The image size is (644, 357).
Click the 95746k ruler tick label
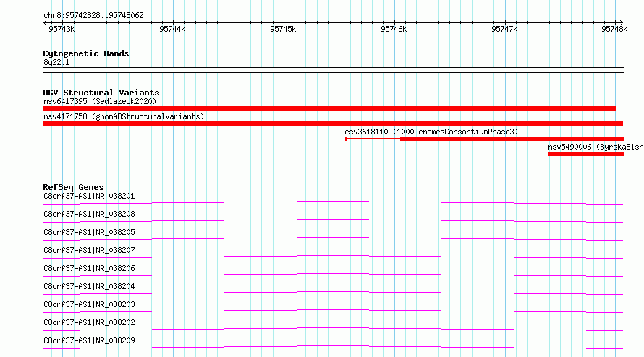click(394, 29)
